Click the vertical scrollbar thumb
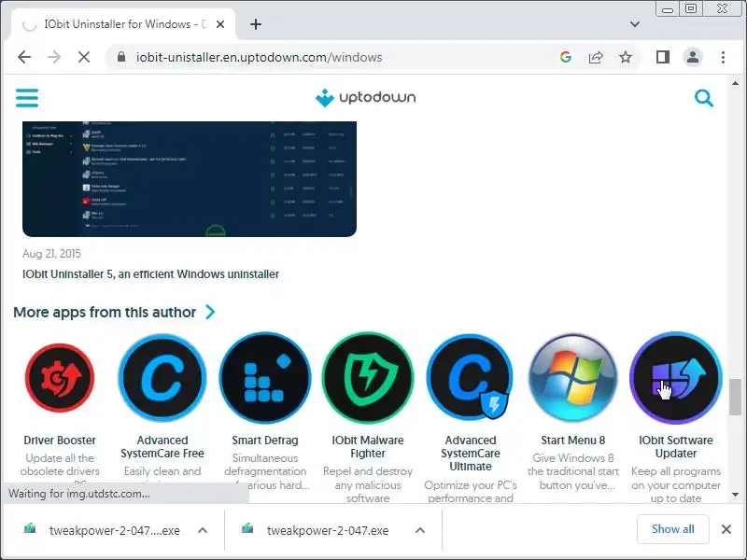The height and width of the screenshot is (560, 747). (735, 397)
